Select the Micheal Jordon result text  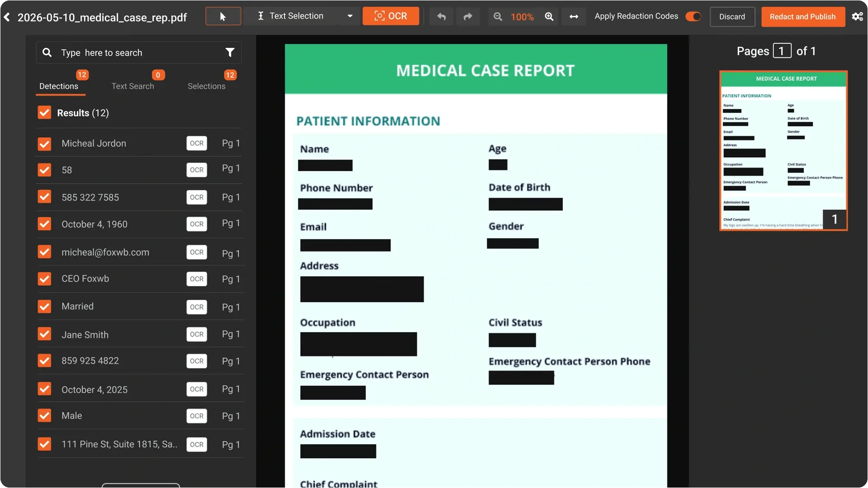tap(94, 144)
